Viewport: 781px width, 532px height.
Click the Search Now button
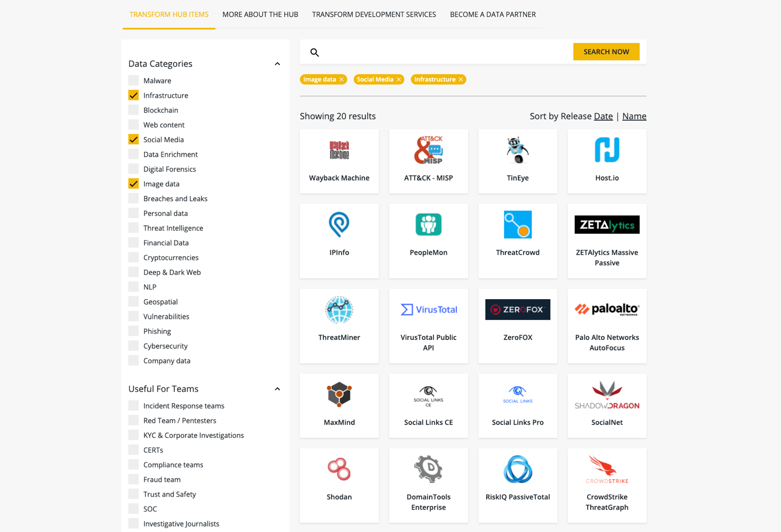[x=606, y=52]
